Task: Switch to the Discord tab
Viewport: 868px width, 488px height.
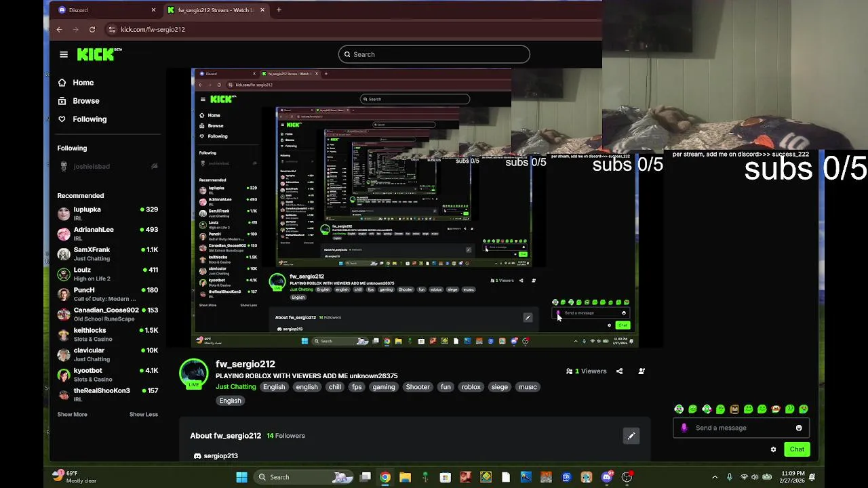Action: (106, 10)
